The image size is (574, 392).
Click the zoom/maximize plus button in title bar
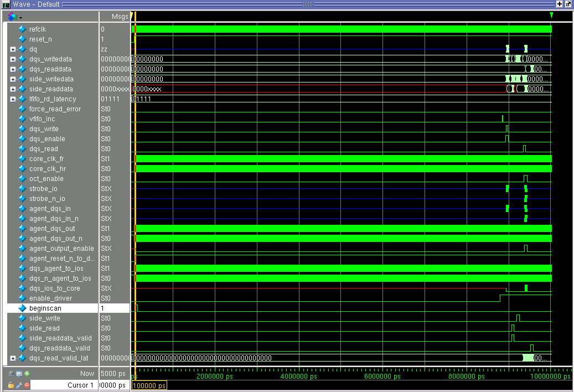tap(560, 4)
